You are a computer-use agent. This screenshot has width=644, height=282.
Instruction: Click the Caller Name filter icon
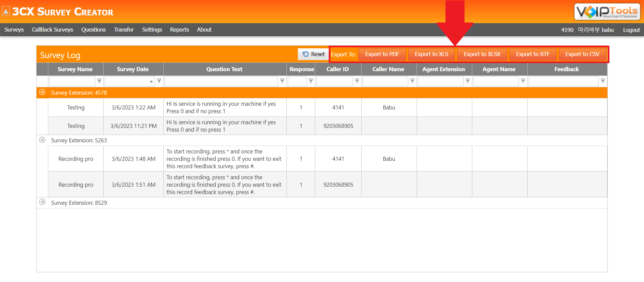(413, 81)
